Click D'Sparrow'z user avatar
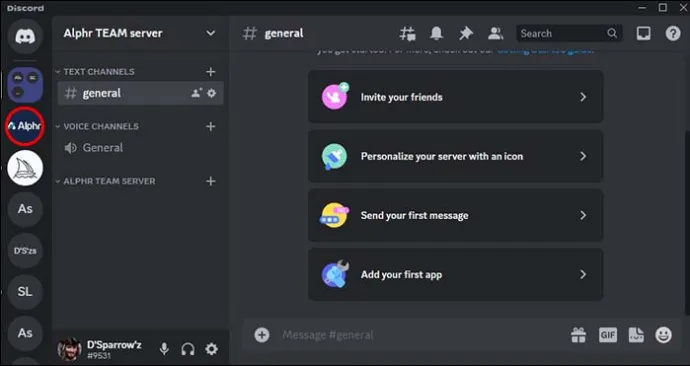The height and width of the screenshot is (366, 690). (70, 349)
